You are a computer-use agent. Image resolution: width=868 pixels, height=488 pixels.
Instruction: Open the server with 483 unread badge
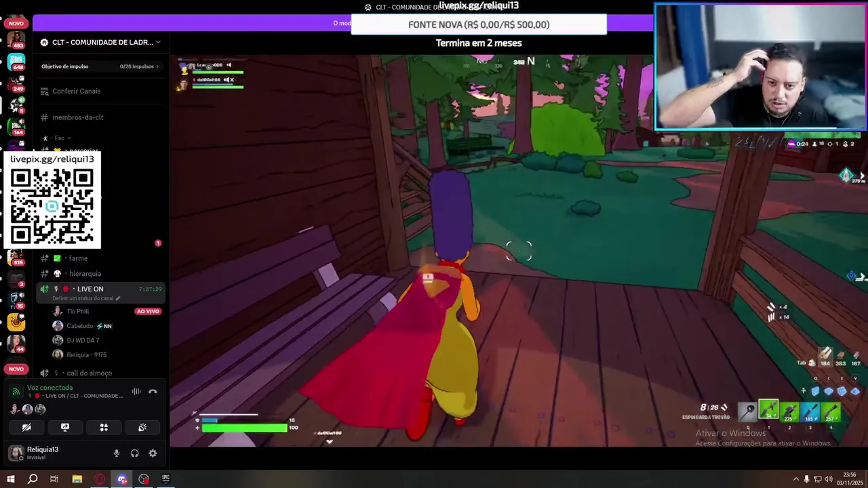coord(16,39)
